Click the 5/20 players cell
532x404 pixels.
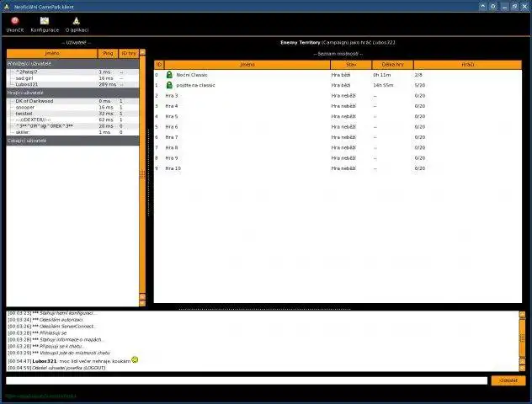(x=420, y=85)
